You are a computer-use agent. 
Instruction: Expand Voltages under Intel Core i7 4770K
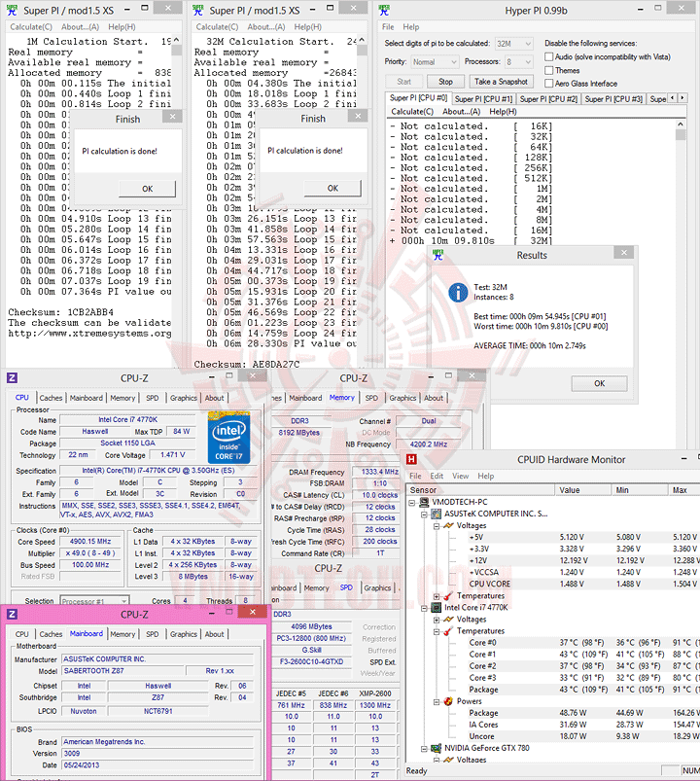point(437,620)
